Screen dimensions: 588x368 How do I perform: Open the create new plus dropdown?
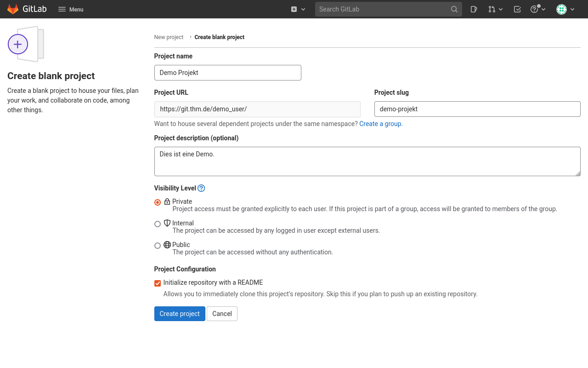pos(298,9)
